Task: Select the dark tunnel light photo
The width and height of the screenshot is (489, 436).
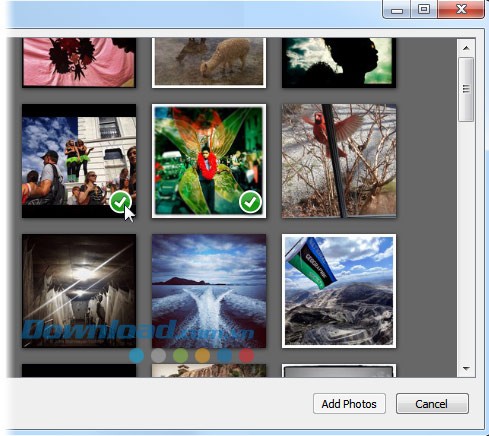Action: point(79,291)
